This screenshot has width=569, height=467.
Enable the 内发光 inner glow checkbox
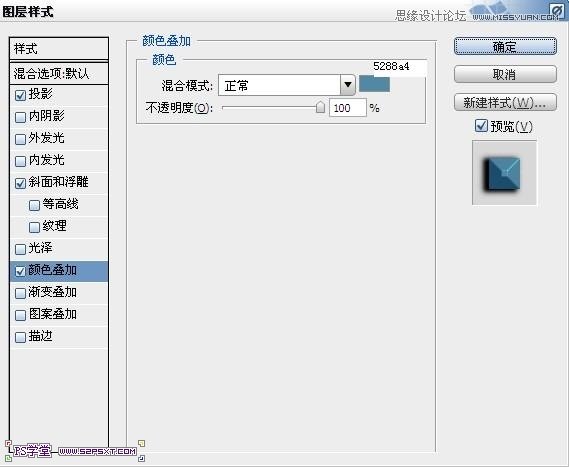point(20,161)
